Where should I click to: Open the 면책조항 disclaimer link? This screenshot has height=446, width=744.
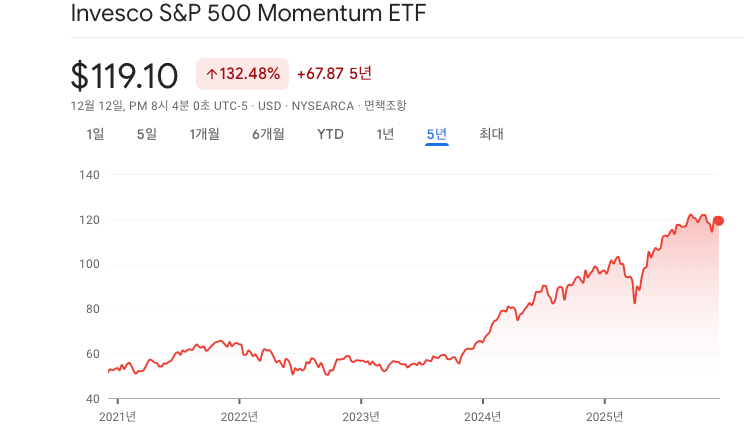coord(385,105)
